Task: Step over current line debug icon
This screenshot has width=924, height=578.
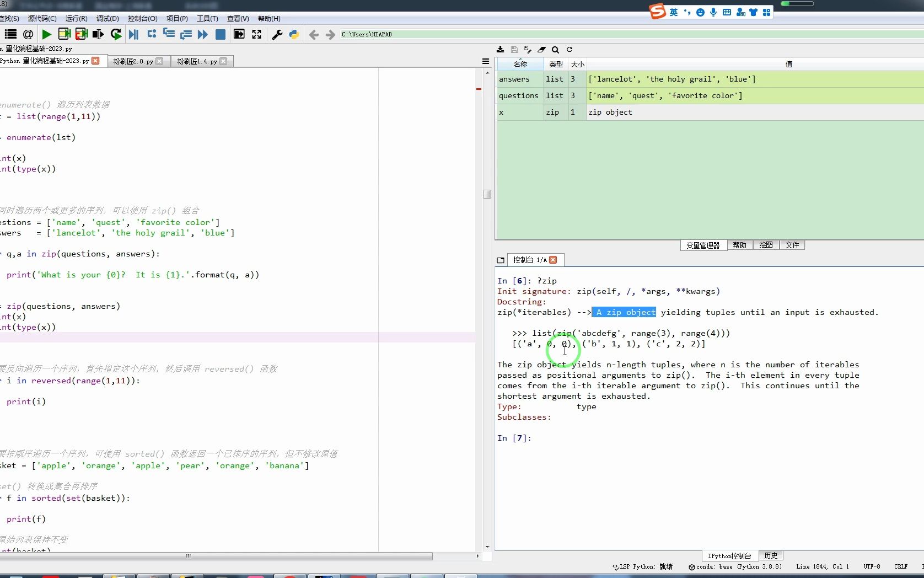Action: tap(152, 34)
